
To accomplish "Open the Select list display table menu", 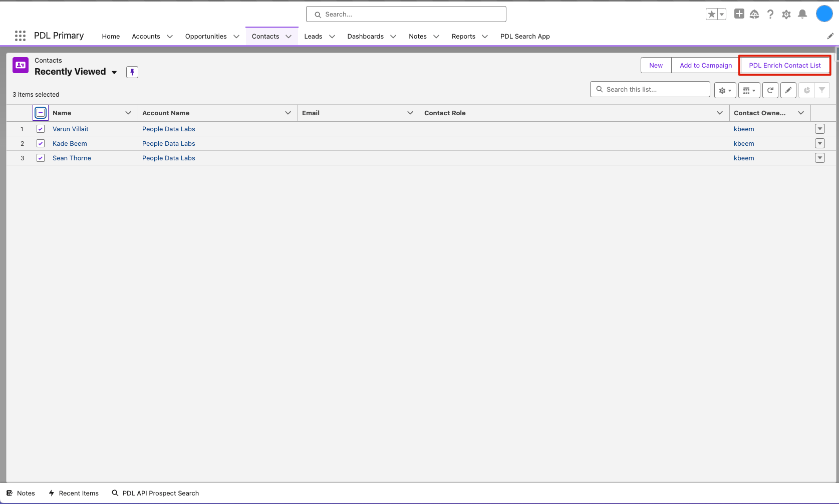I will 749,90.
